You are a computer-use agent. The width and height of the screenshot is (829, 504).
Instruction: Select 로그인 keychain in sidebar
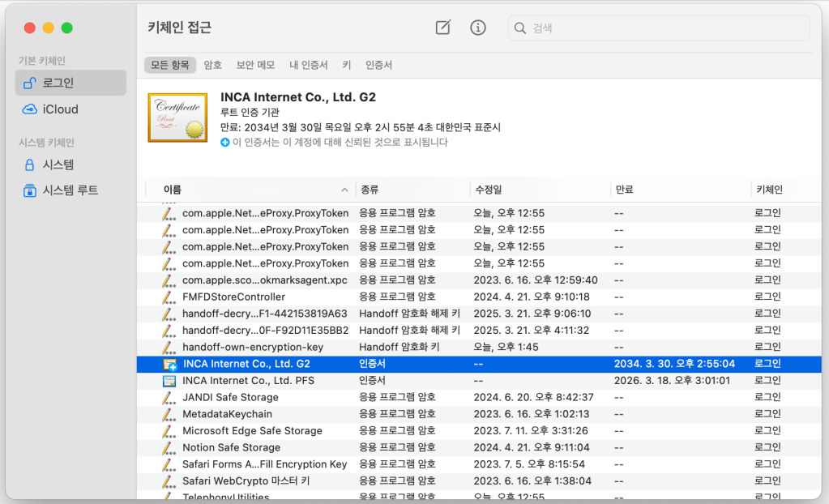point(71,83)
